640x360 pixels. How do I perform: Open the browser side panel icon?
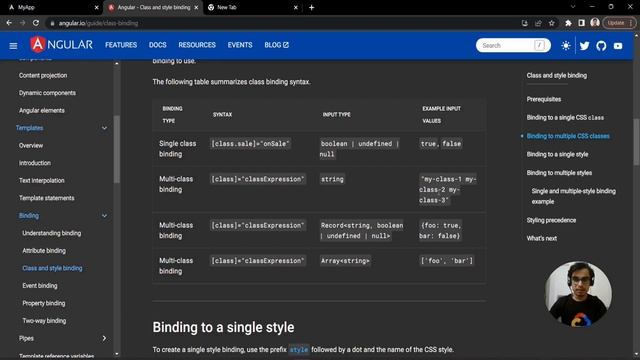point(582,23)
